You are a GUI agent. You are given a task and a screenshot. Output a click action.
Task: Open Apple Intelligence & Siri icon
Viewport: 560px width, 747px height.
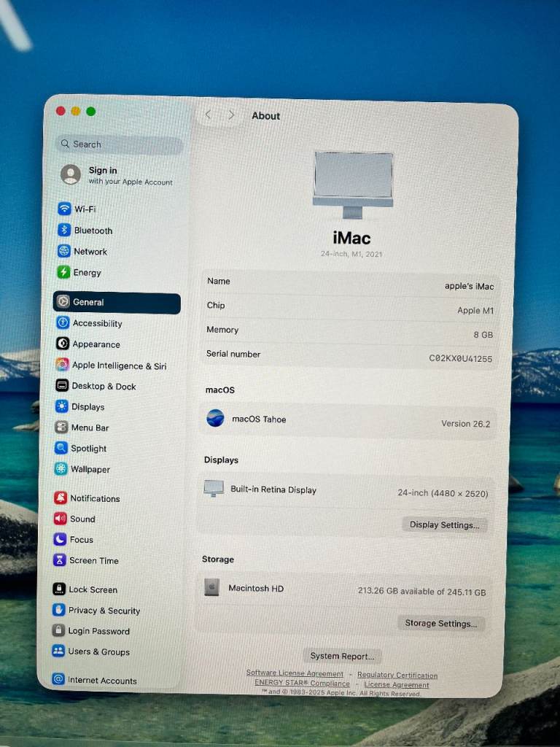62,365
